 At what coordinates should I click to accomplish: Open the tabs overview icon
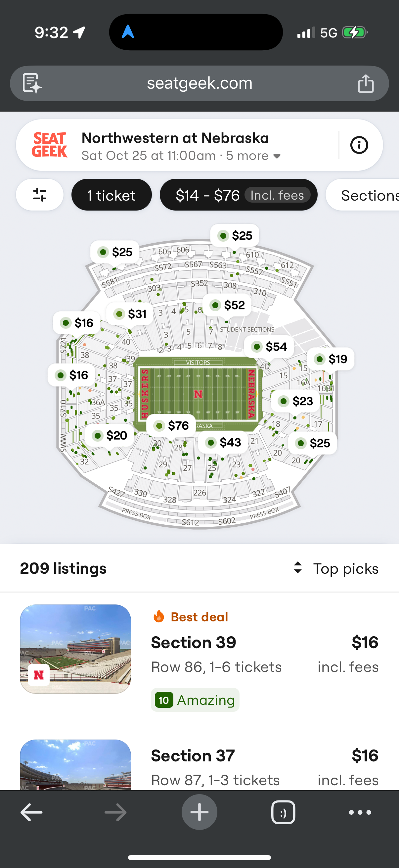pyautogui.click(x=283, y=812)
